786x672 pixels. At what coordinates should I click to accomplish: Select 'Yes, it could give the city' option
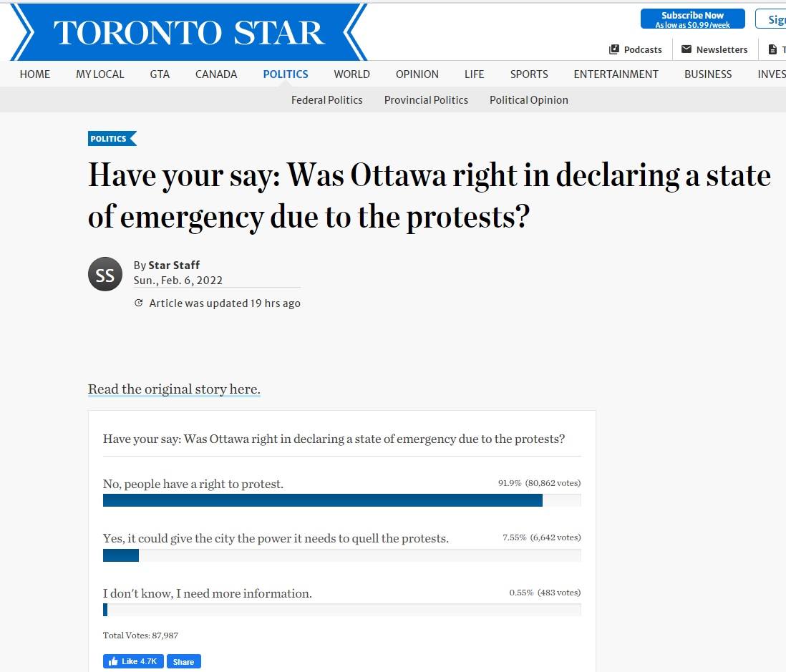[276, 538]
